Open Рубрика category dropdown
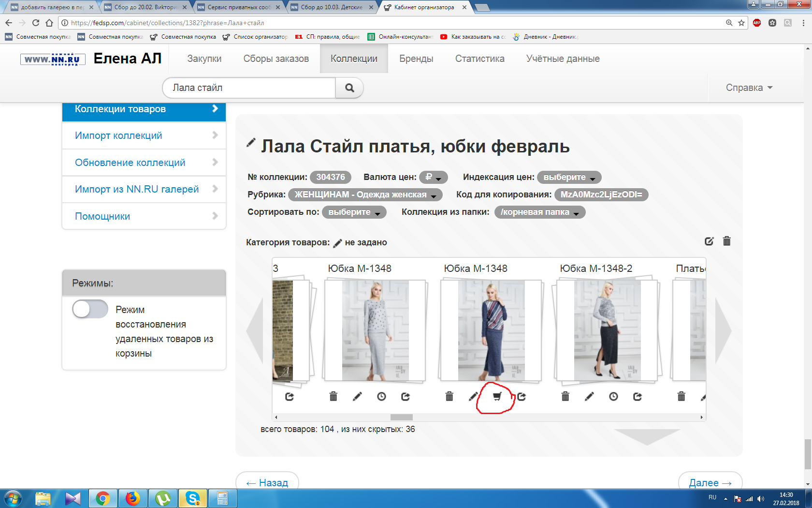Viewport: 812px width, 508px height. (365, 195)
